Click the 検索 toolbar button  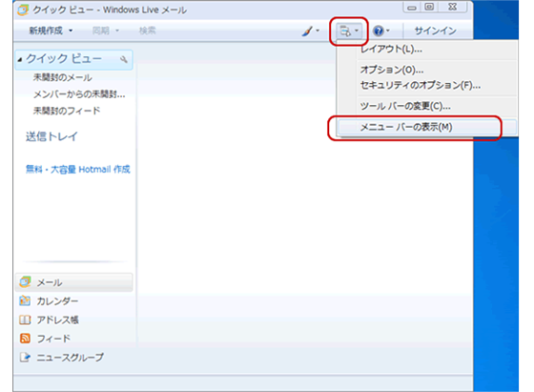point(147,31)
